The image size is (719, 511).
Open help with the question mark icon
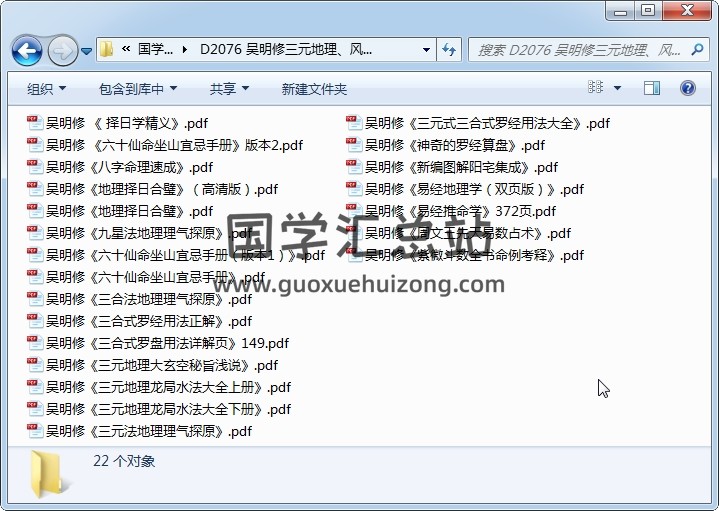pos(688,88)
